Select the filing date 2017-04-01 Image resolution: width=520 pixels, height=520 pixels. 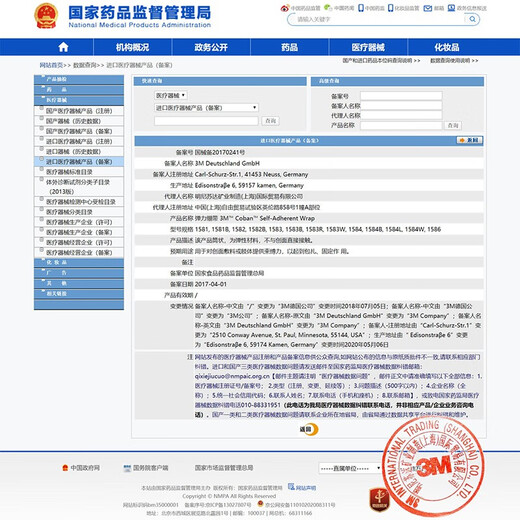pos(211,284)
